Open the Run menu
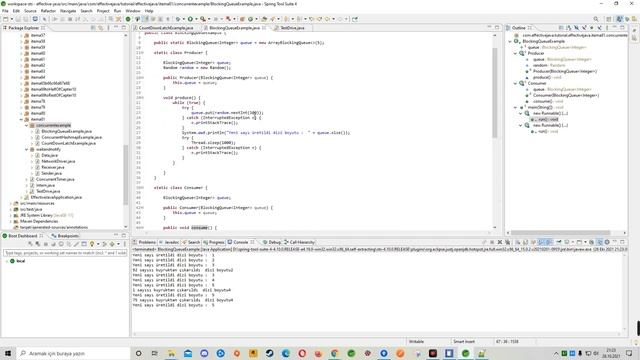This screenshot has height=360, width=640. (118, 11)
